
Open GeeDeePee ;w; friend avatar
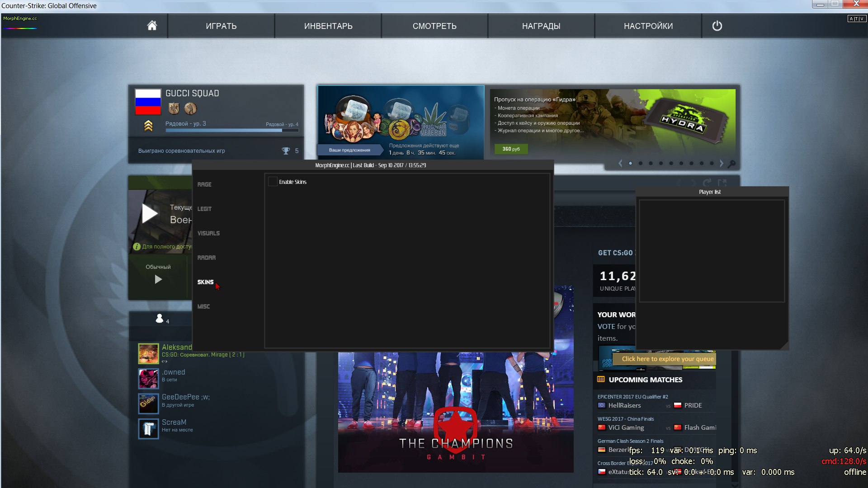(148, 403)
